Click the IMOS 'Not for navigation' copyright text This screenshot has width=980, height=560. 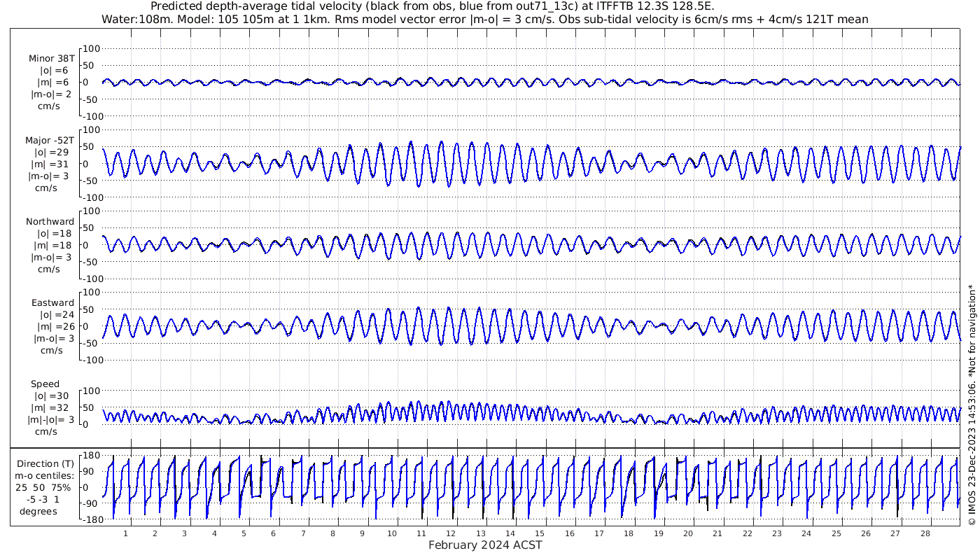pyautogui.click(x=972, y=405)
